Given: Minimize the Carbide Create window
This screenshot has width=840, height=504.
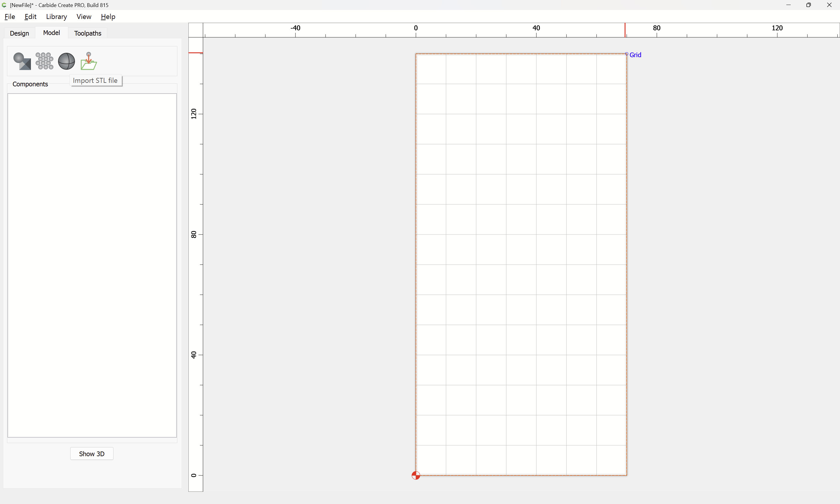Looking at the screenshot, I should pos(788,5).
